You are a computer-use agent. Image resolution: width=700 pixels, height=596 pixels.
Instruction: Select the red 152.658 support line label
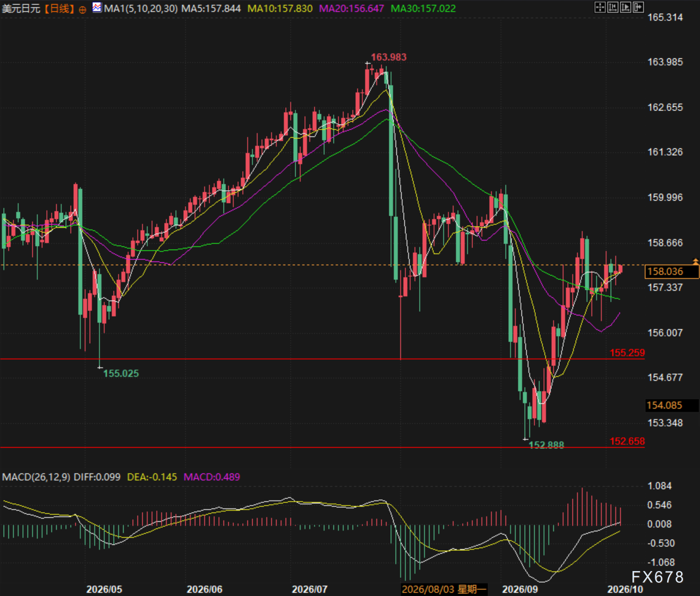click(627, 441)
